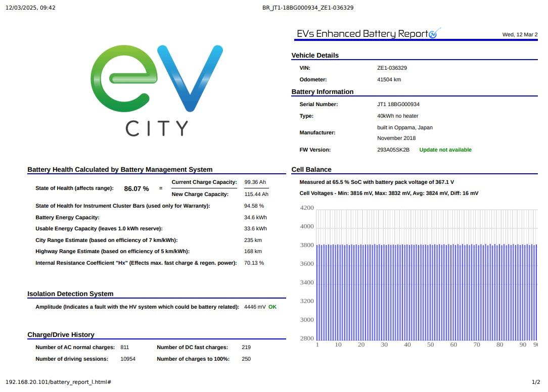Click manufacture date 'November 2018'
The height and width of the screenshot is (392, 548).
tap(396, 138)
